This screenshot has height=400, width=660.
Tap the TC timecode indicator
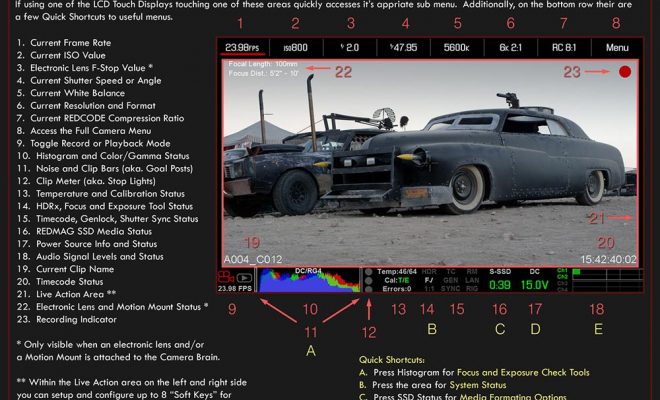[451, 272]
